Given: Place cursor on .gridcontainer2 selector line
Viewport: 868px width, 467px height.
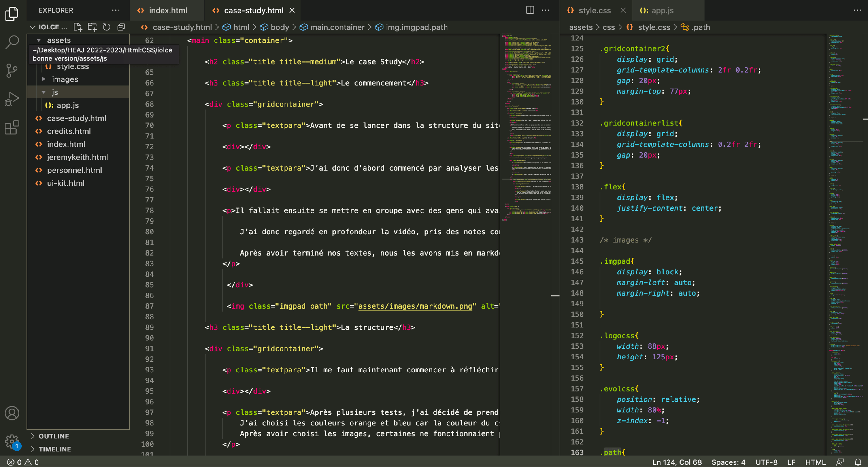Looking at the screenshot, I should (x=635, y=48).
